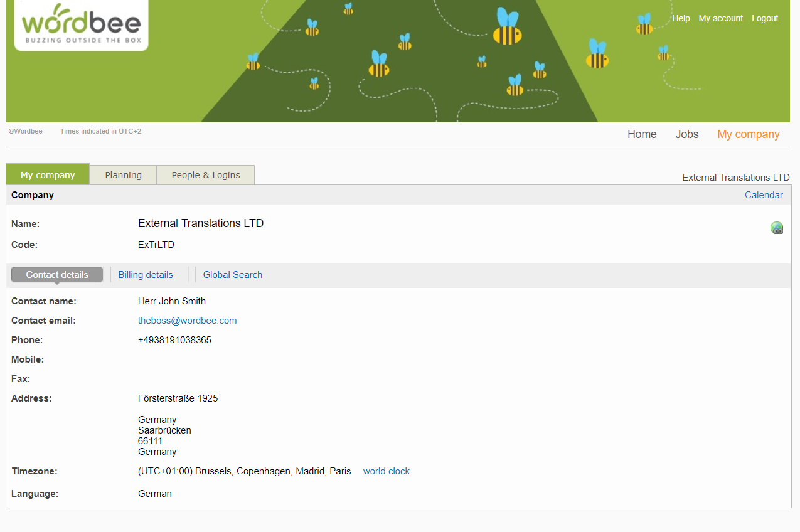Open Global Search
Viewport: 800px width, 532px height.
[x=233, y=275]
